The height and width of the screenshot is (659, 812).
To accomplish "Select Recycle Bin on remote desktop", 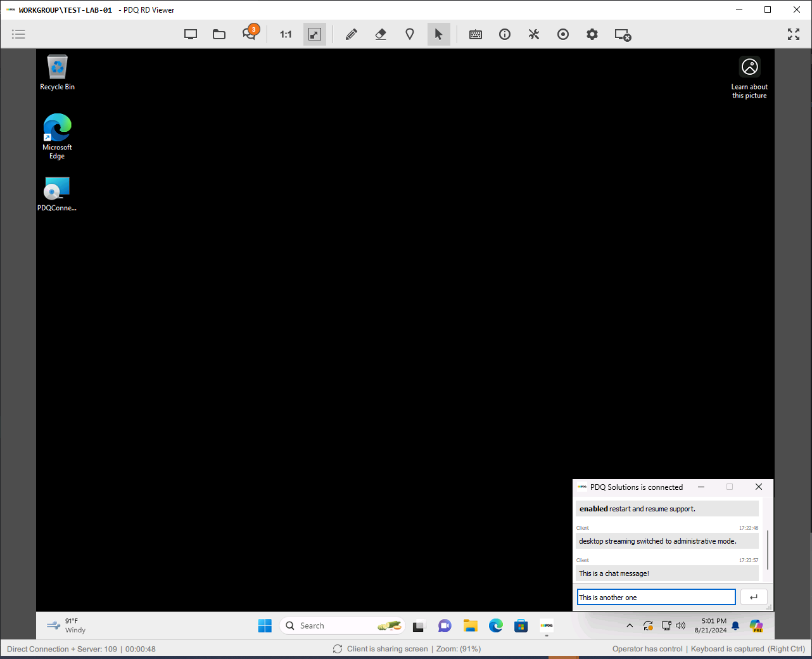I will click(57, 72).
